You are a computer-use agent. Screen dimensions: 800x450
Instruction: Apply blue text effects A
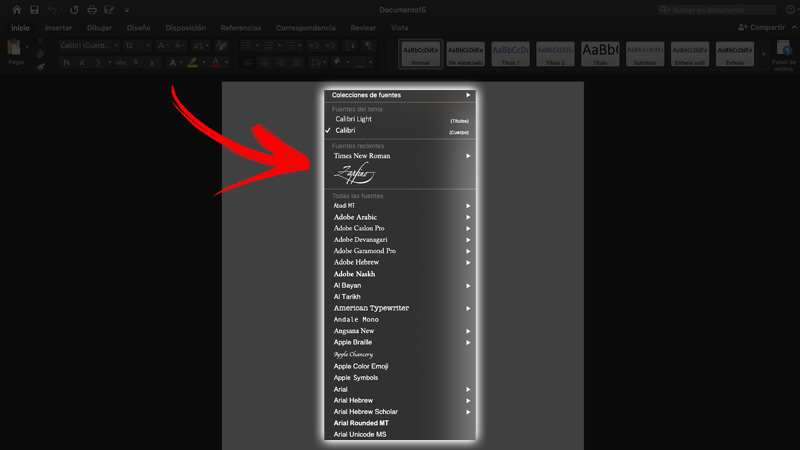click(172, 62)
